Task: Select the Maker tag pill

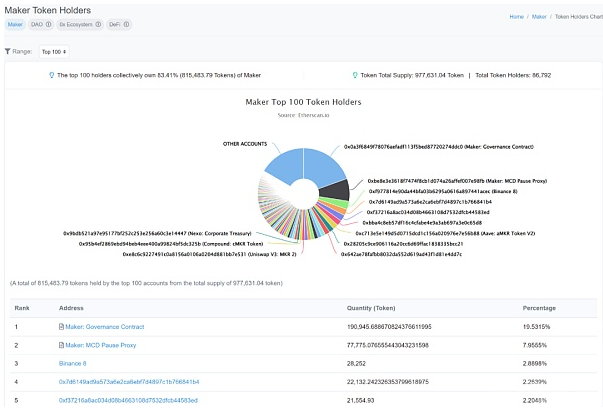Action: pyautogui.click(x=16, y=24)
